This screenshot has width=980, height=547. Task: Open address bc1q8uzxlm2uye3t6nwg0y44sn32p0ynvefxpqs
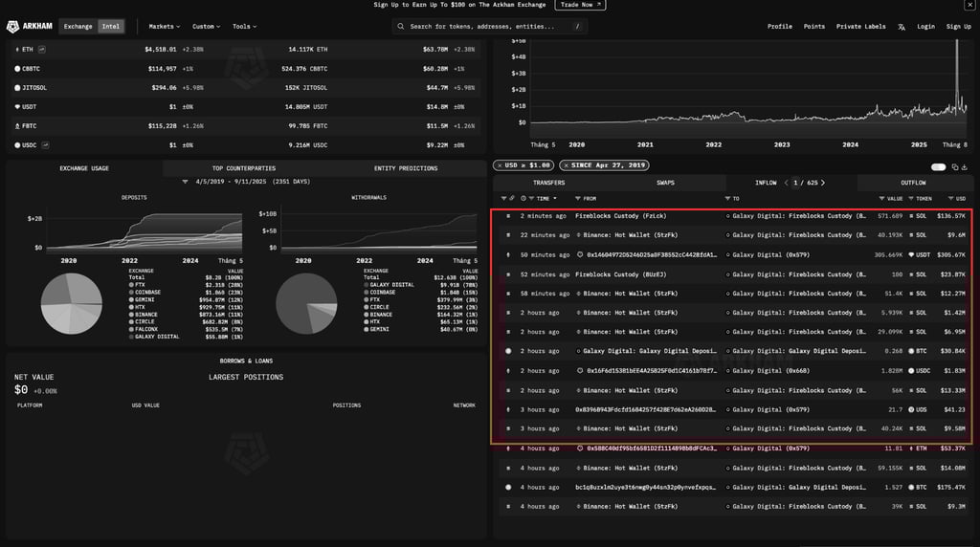646,487
